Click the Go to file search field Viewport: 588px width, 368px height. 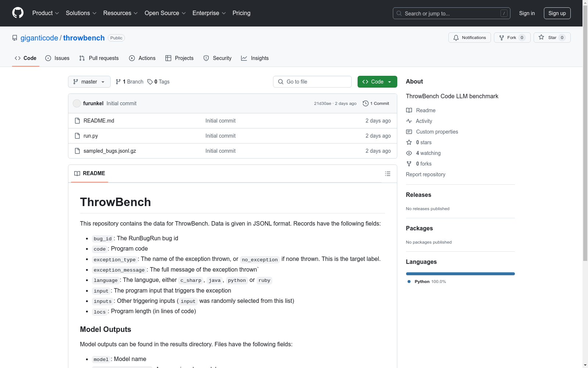pos(312,82)
